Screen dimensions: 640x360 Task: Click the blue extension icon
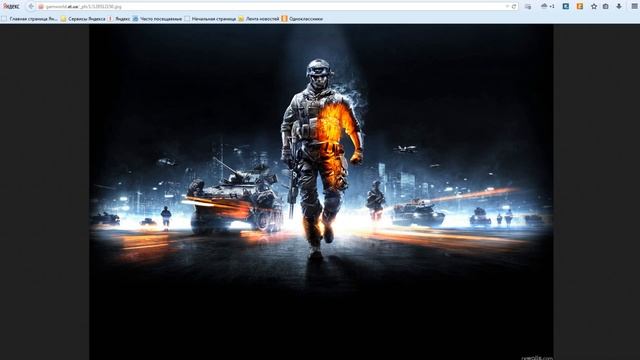tap(566, 7)
